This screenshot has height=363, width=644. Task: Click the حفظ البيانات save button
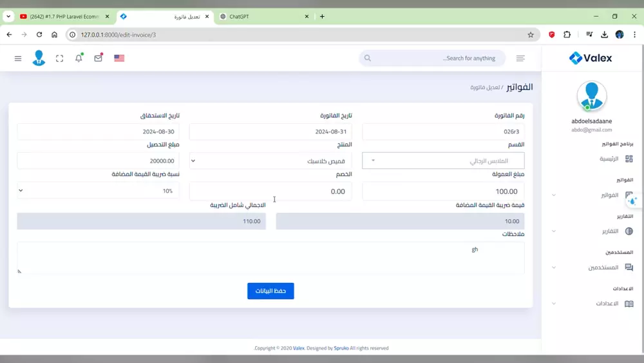[x=270, y=291]
